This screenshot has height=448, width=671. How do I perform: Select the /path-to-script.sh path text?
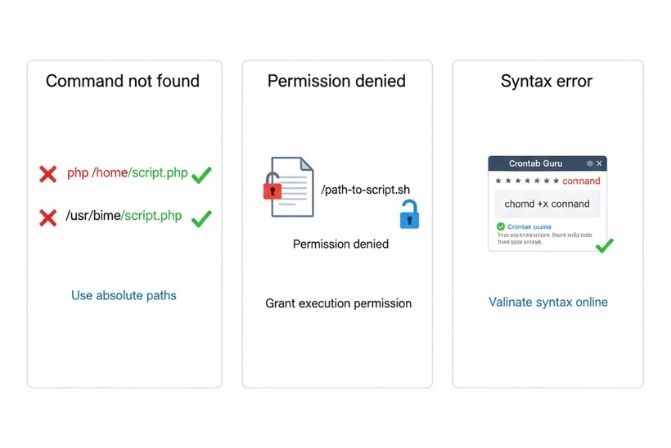click(x=363, y=187)
